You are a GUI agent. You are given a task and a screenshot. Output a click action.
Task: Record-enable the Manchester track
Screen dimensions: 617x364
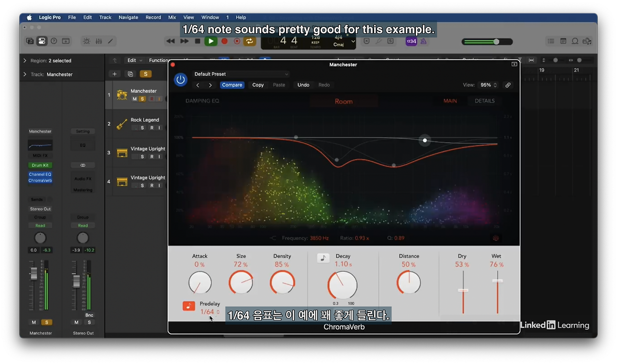(151, 99)
